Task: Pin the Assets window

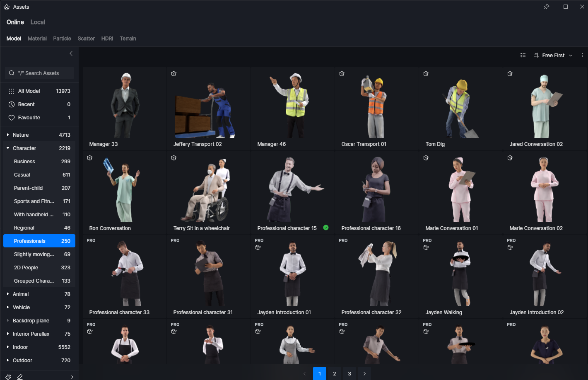Action: tap(547, 7)
